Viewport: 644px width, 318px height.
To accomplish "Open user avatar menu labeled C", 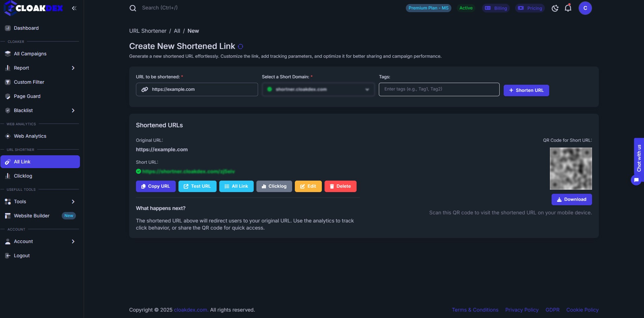I will tap(585, 8).
